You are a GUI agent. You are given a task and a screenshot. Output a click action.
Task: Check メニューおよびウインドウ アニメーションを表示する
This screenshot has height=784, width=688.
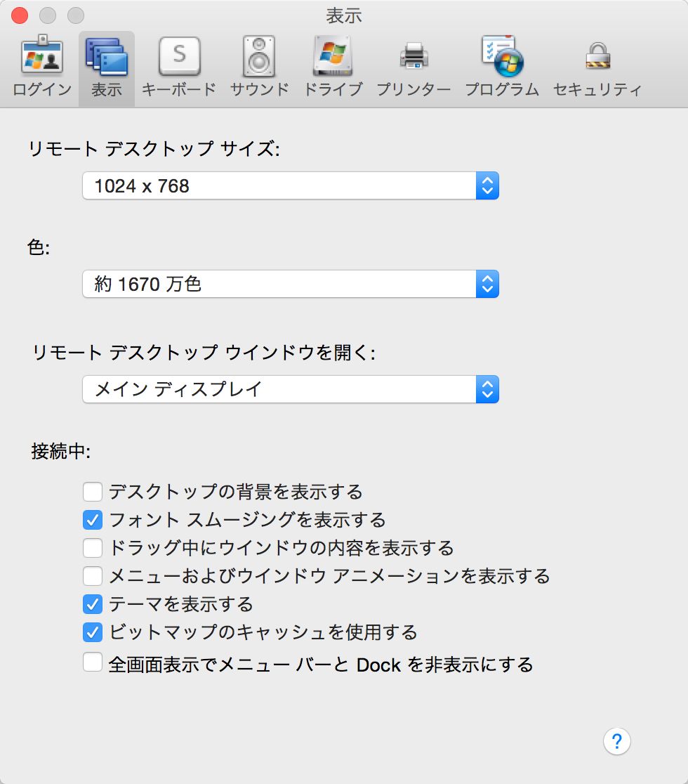[92, 576]
